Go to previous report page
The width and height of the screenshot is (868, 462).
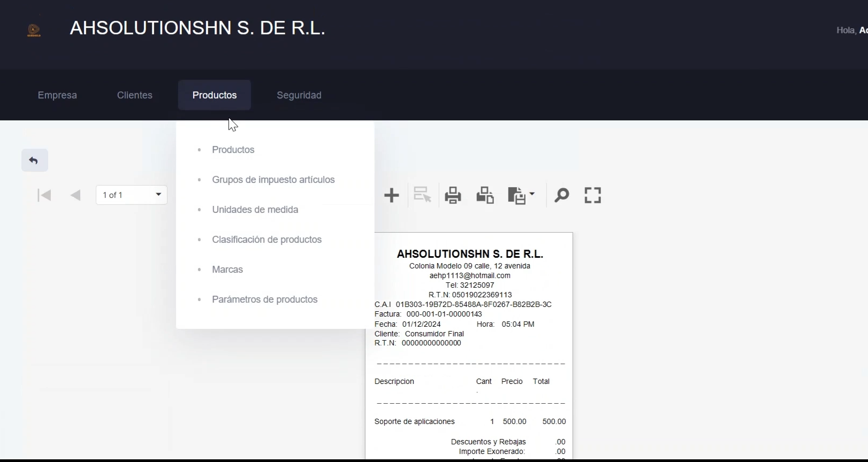point(75,195)
